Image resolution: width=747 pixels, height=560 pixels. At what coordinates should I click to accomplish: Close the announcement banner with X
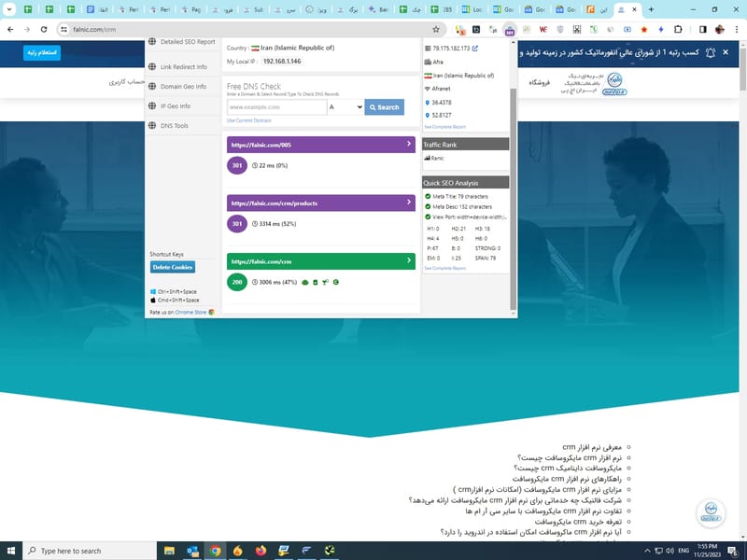(726, 52)
